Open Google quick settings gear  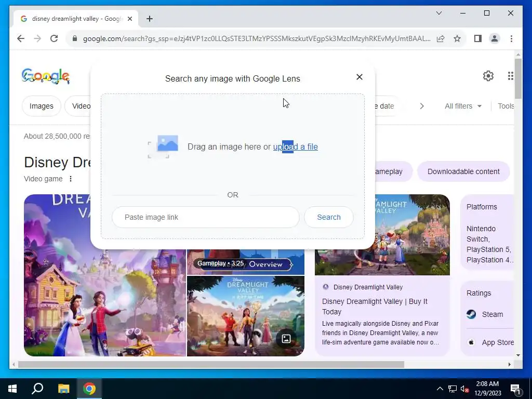(488, 76)
